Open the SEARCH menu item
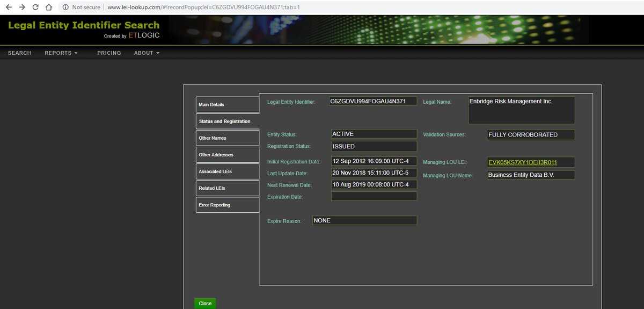 [x=19, y=53]
